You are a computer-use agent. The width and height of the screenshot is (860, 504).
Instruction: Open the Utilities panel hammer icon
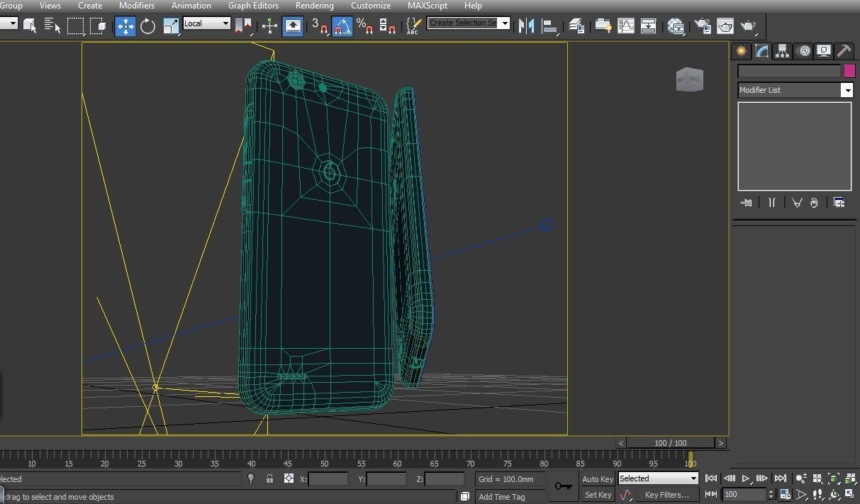point(843,51)
